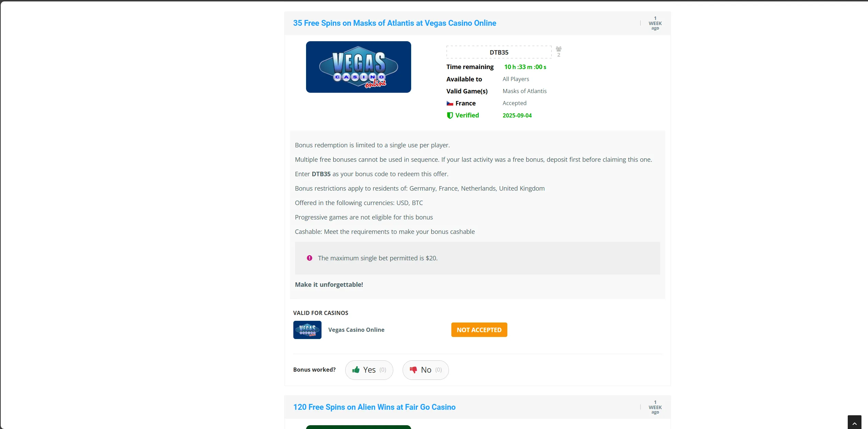Vote No that the bonus worked

[425, 370]
